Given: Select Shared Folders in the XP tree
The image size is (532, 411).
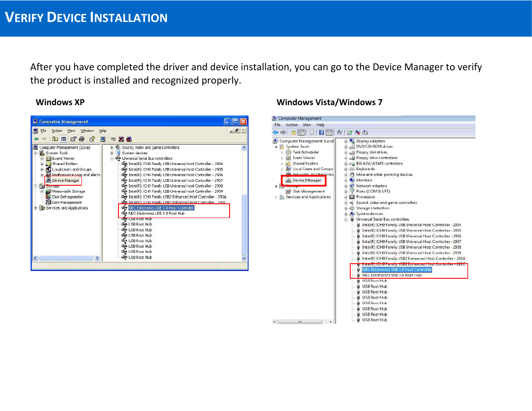Looking at the screenshot, I should click(65, 164).
